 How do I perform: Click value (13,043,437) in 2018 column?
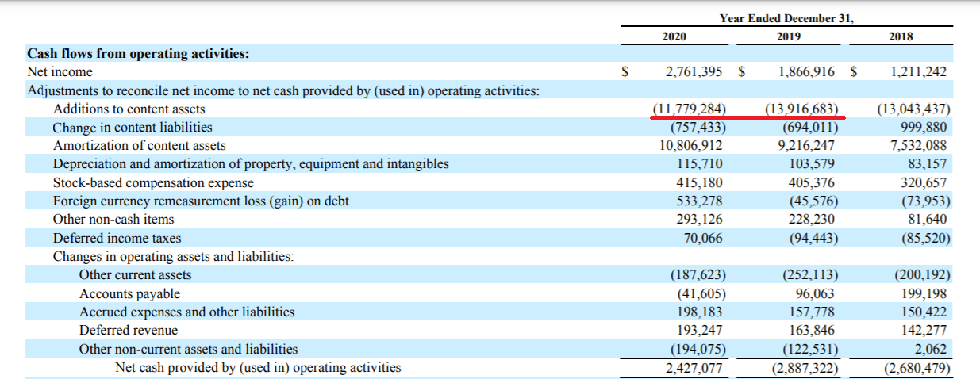pyautogui.click(x=915, y=109)
